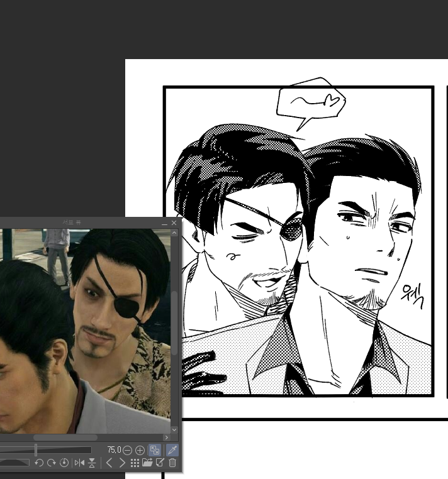The image size is (448, 479).
Task: Click the Sub View vertical scrollbar thumb
Action: (x=174, y=323)
